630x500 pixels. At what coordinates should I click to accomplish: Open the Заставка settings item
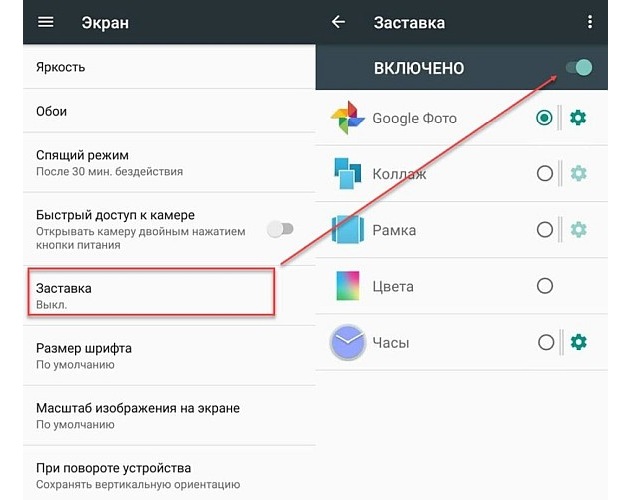click(x=151, y=292)
